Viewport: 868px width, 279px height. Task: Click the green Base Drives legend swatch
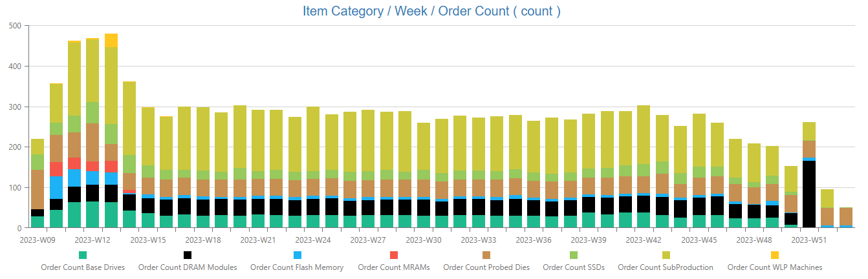[83, 255]
